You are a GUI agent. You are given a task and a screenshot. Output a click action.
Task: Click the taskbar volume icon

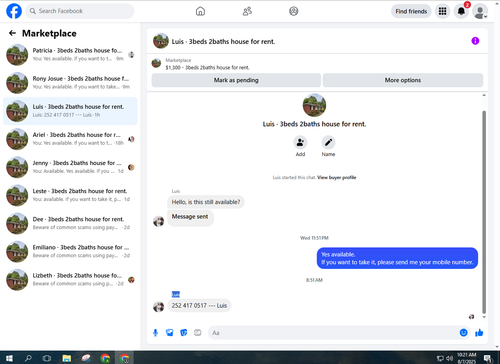(449, 358)
